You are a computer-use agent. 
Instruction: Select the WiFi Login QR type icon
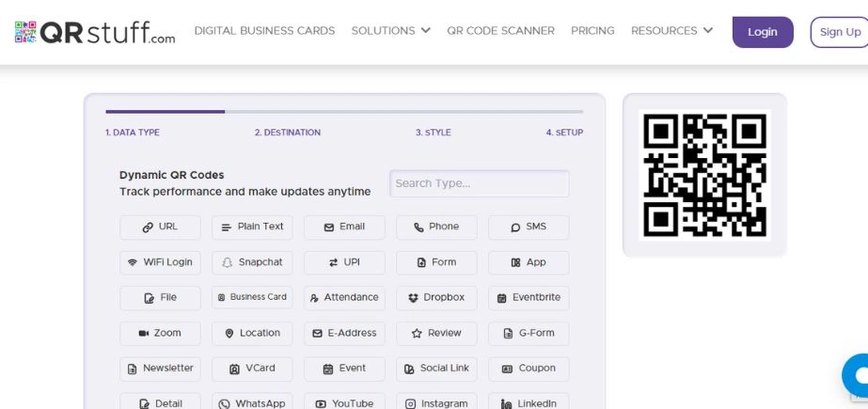click(x=133, y=262)
